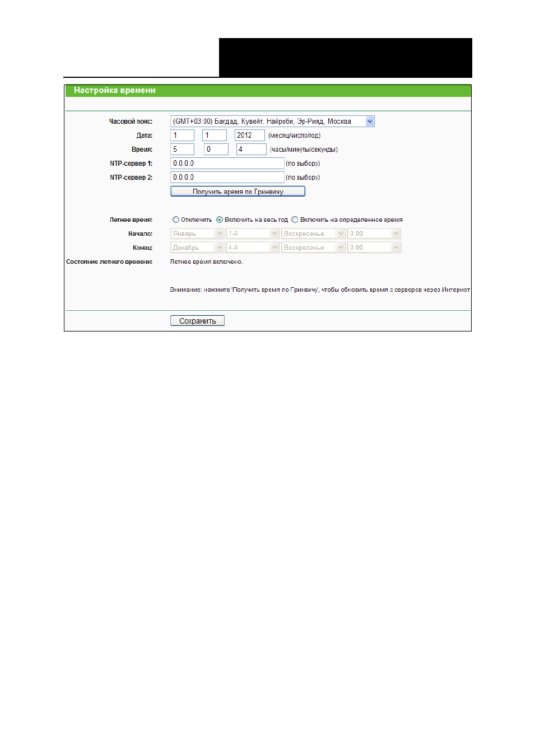The width and height of the screenshot is (535, 756).
Task: Focus the NTP-сервер 2 address field
Action: click(x=227, y=178)
